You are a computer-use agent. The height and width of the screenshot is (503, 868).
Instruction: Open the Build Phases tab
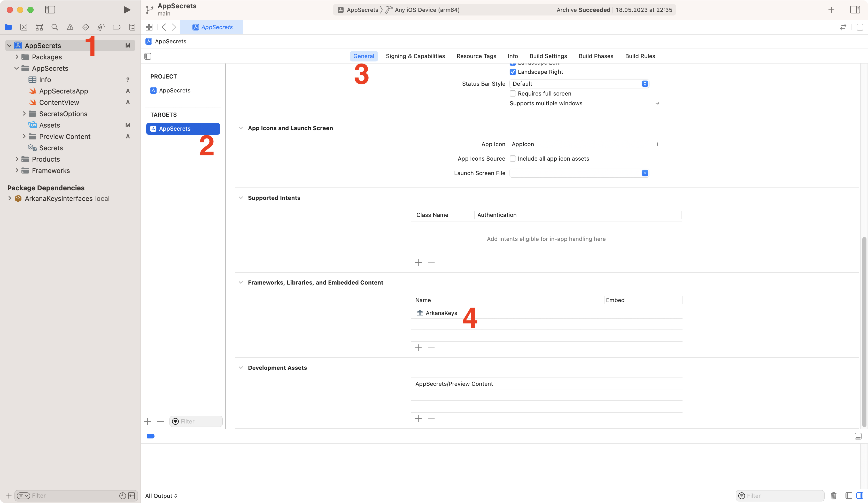click(596, 56)
